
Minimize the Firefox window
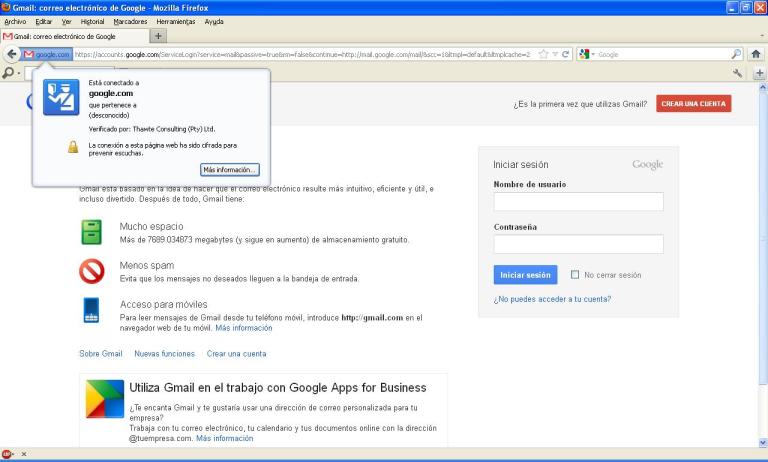click(x=732, y=7)
